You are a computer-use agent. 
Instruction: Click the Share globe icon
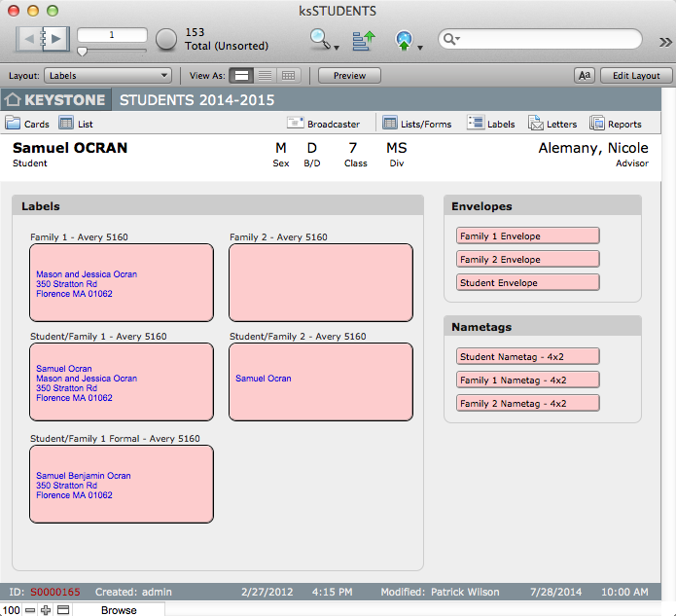pyautogui.click(x=404, y=40)
